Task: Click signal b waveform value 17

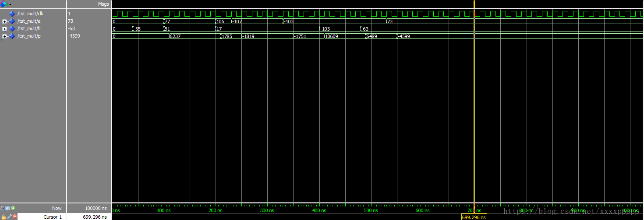Action: [x=219, y=28]
